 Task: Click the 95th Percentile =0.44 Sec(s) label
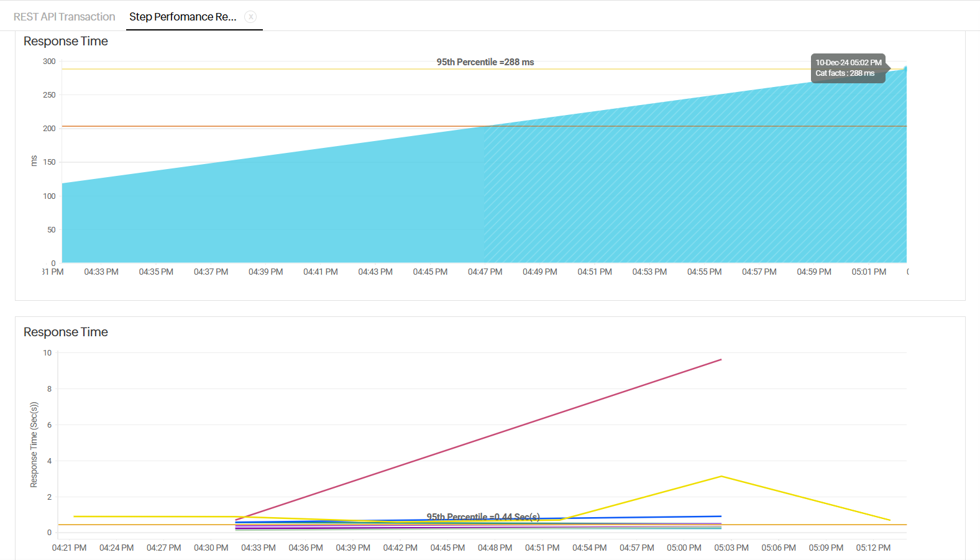coord(483,516)
